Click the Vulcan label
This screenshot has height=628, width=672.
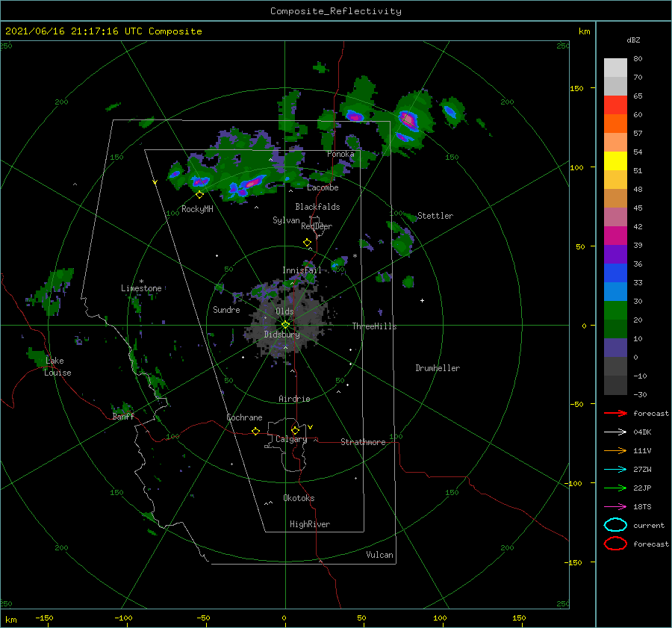pyautogui.click(x=380, y=555)
